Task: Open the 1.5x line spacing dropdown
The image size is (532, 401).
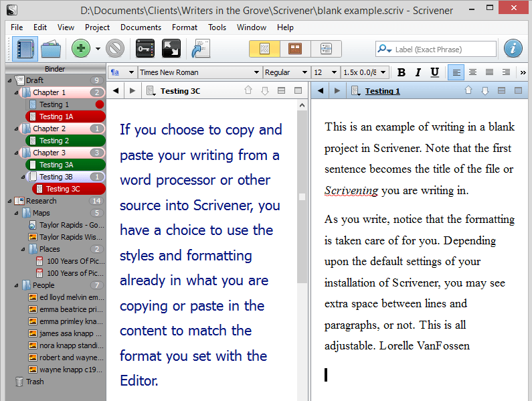Action: pyautogui.click(x=365, y=72)
